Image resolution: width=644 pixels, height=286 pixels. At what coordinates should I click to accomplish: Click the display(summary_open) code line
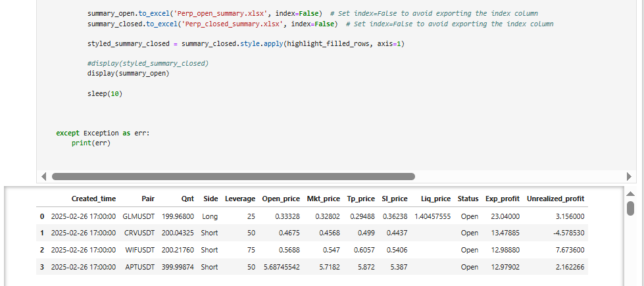coord(128,74)
